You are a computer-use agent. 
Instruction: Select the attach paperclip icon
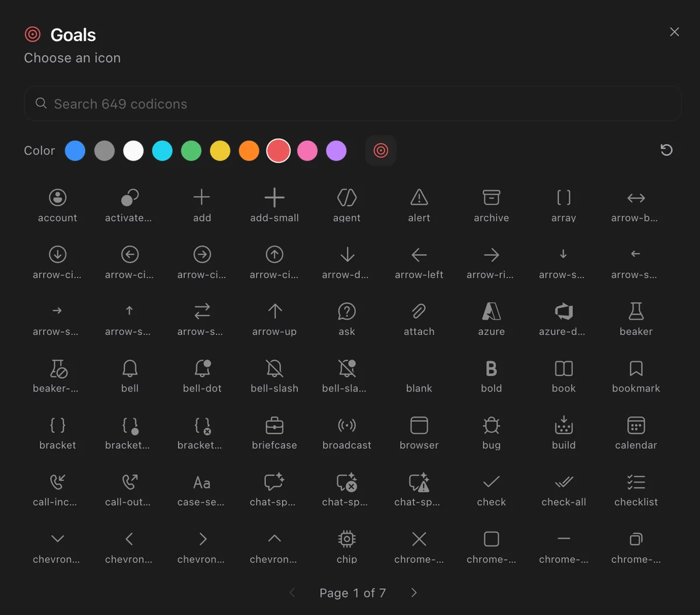coord(419,319)
